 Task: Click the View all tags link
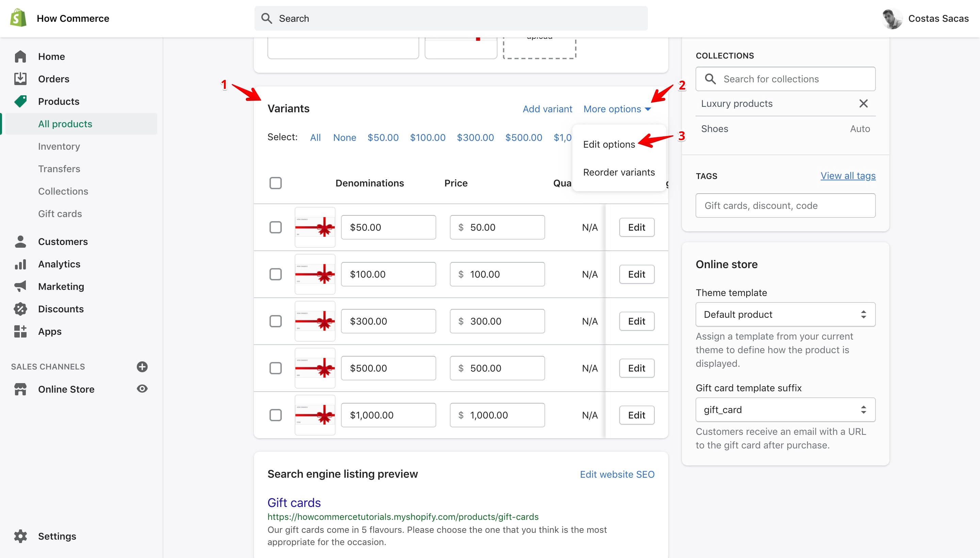click(848, 176)
